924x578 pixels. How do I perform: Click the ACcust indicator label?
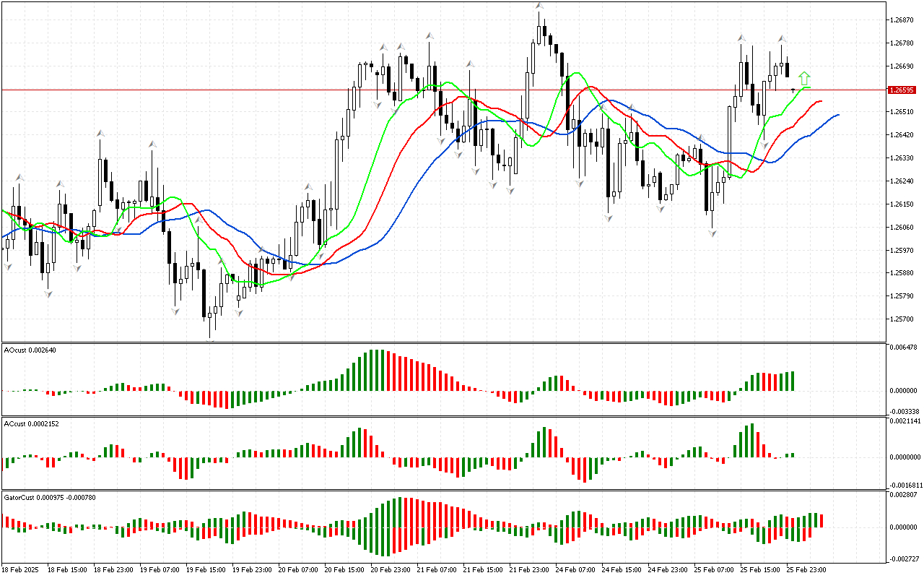31,423
